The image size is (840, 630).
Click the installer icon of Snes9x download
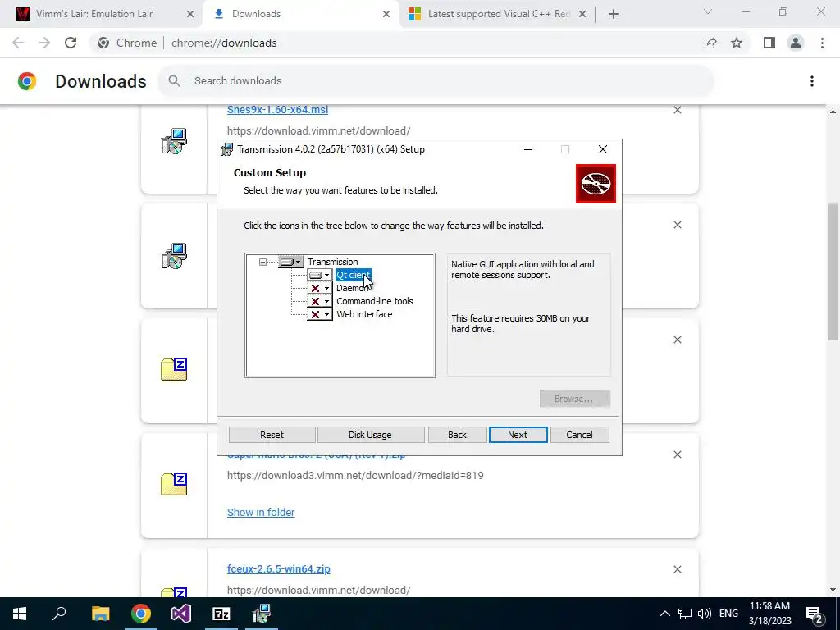tap(174, 141)
